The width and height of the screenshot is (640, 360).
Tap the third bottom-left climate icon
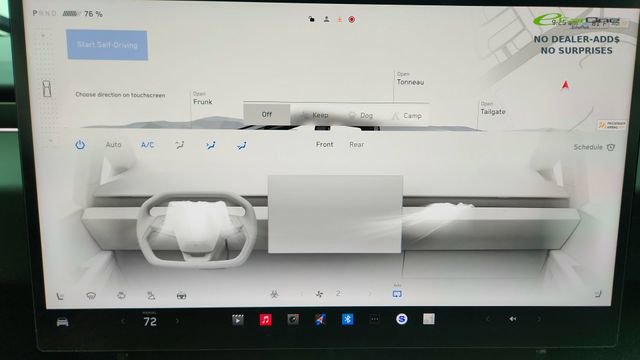pos(121,295)
